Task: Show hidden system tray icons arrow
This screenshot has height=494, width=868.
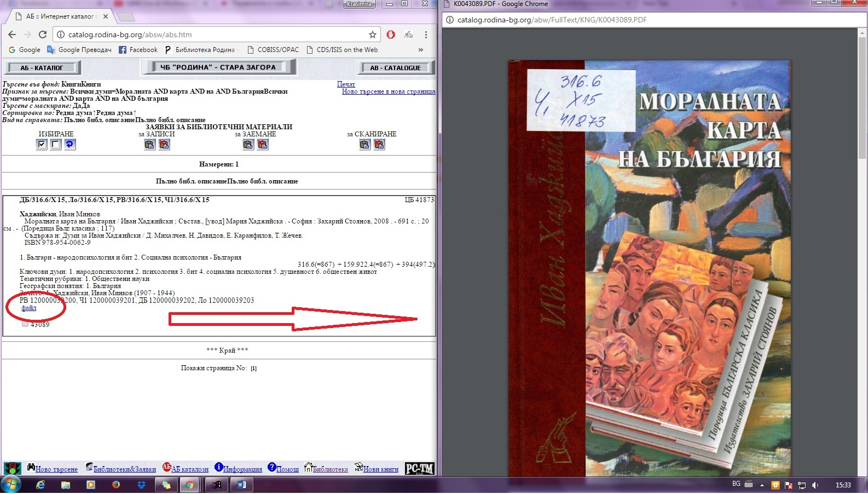Action: pyautogui.click(x=762, y=485)
